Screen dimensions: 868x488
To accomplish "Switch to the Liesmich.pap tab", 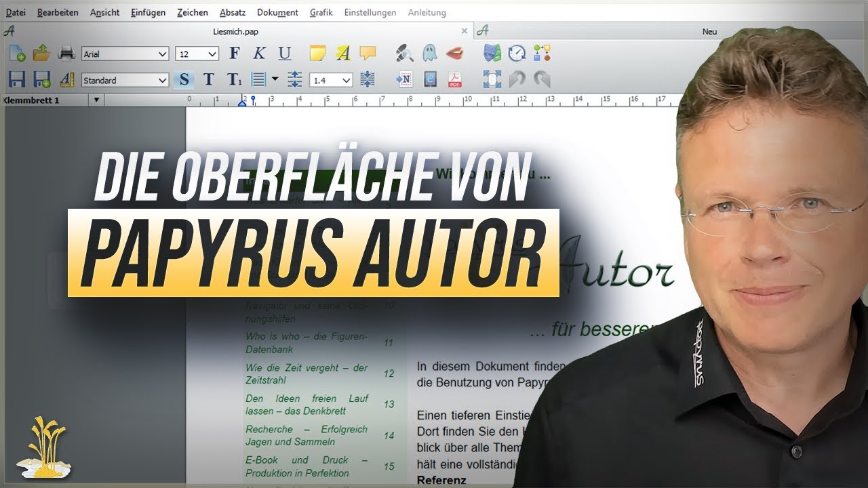I will tap(235, 31).
